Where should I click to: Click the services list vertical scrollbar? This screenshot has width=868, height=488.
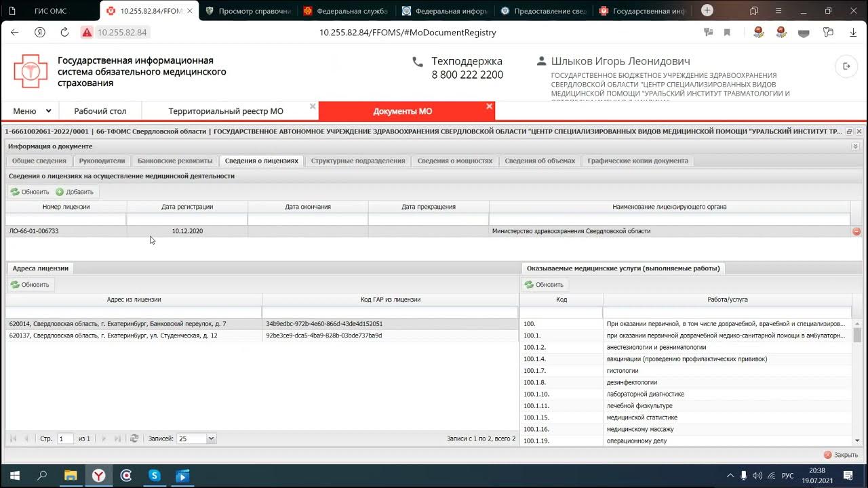tap(857, 383)
